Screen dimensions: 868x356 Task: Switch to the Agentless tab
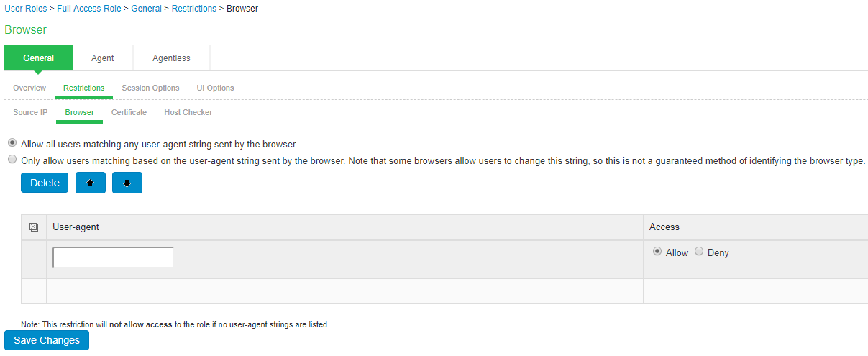pyautogui.click(x=171, y=58)
